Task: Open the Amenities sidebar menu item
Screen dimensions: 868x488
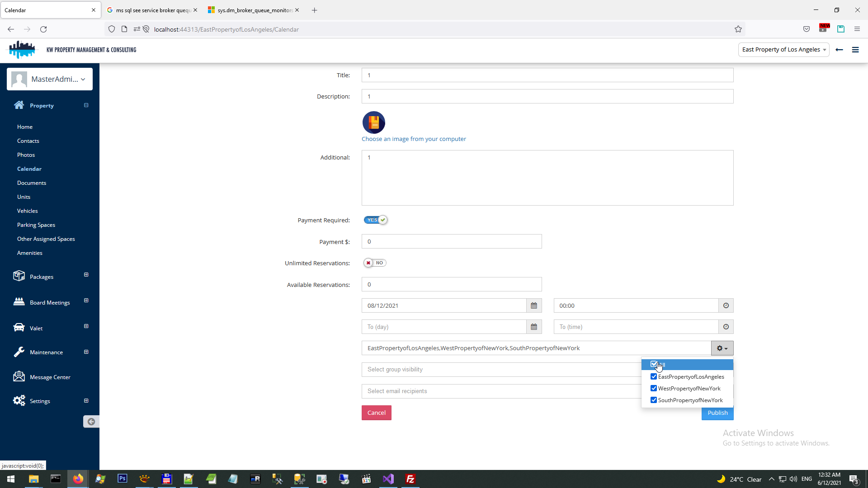Action: (30, 253)
